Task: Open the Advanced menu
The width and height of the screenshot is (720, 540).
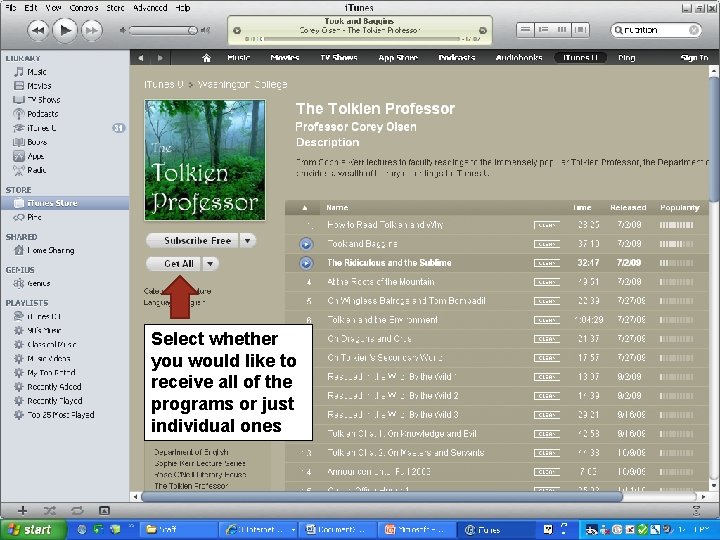Action: pos(150,8)
